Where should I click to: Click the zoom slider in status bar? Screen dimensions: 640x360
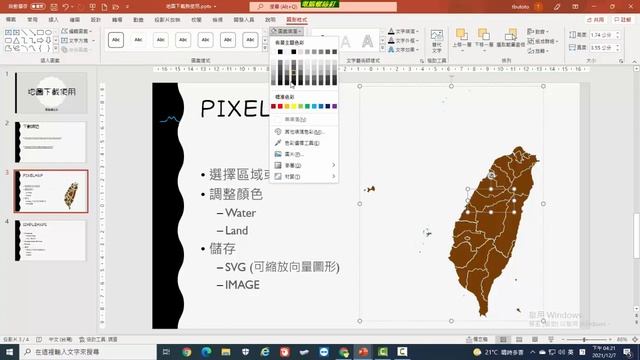point(586,340)
